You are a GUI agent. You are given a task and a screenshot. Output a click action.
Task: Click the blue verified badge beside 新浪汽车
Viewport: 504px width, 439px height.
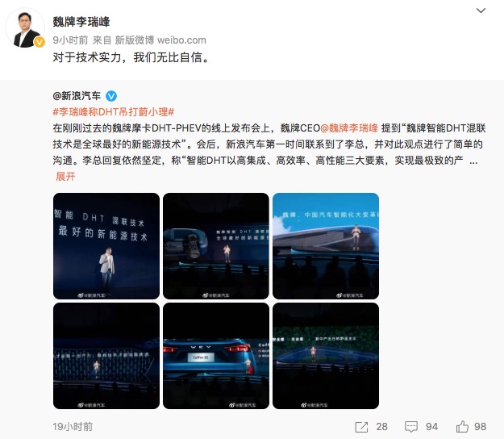pyautogui.click(x=111, y=96)
